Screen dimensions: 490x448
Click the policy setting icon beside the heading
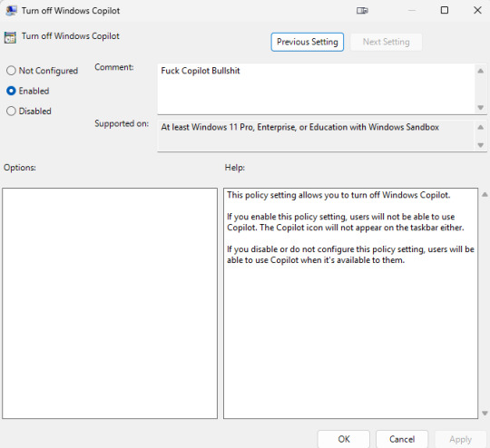pos(10,37)
